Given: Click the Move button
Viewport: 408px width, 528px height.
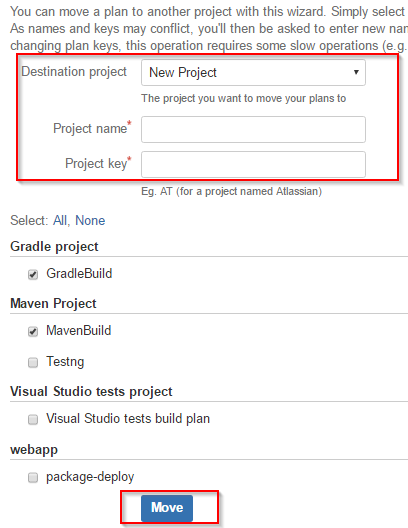Looking at the screenshot, I should click(x=167, y=508).
